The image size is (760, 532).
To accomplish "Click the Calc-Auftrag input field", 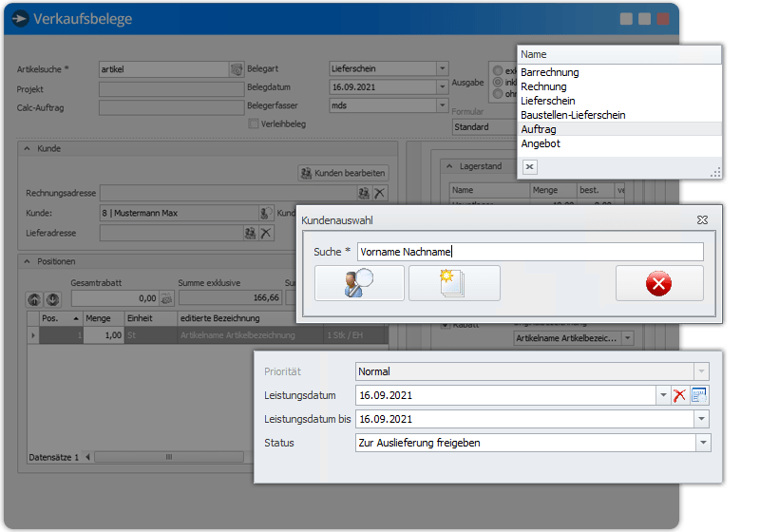I will (x=172, y=107).
